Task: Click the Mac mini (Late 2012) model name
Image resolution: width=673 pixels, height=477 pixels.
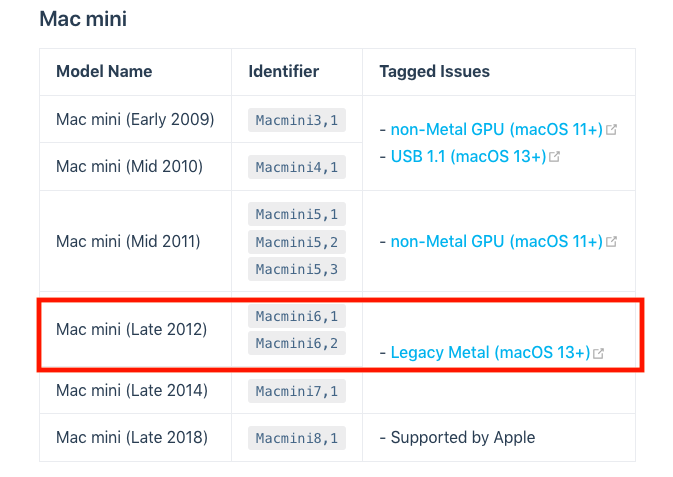Action: click(x=132, y=329)
